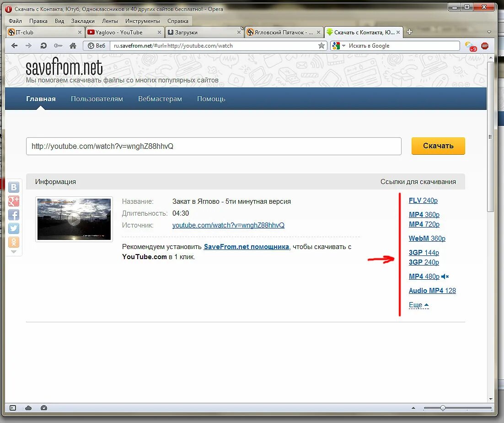Reload the page with the refresh icon
Screen dimensions: 504x423
(43, 46)
